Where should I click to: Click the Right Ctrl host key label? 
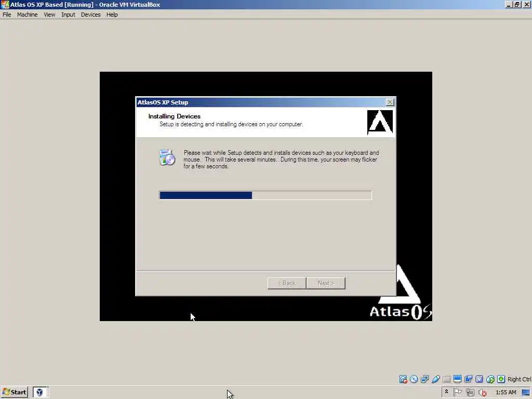coord(519,379)
